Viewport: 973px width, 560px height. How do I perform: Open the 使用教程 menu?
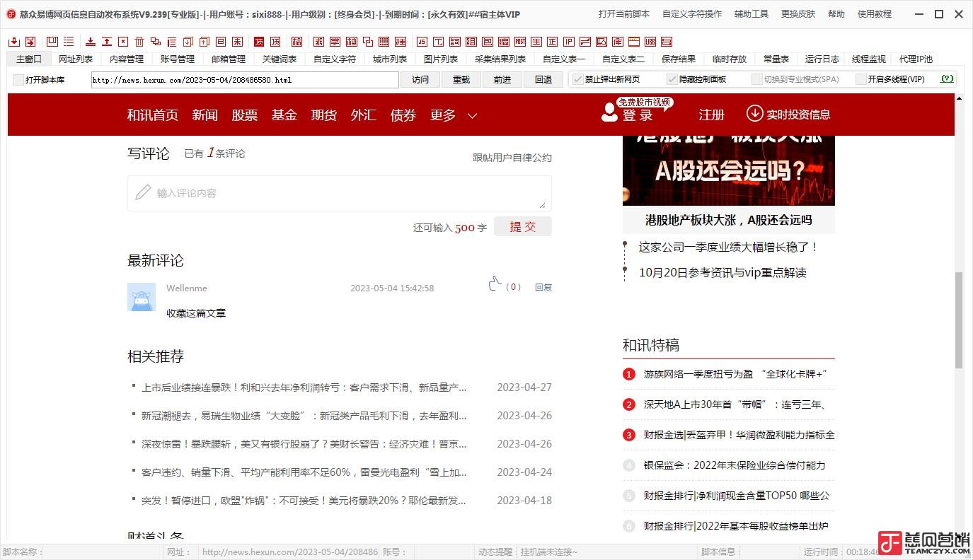(x=875, y=13)
